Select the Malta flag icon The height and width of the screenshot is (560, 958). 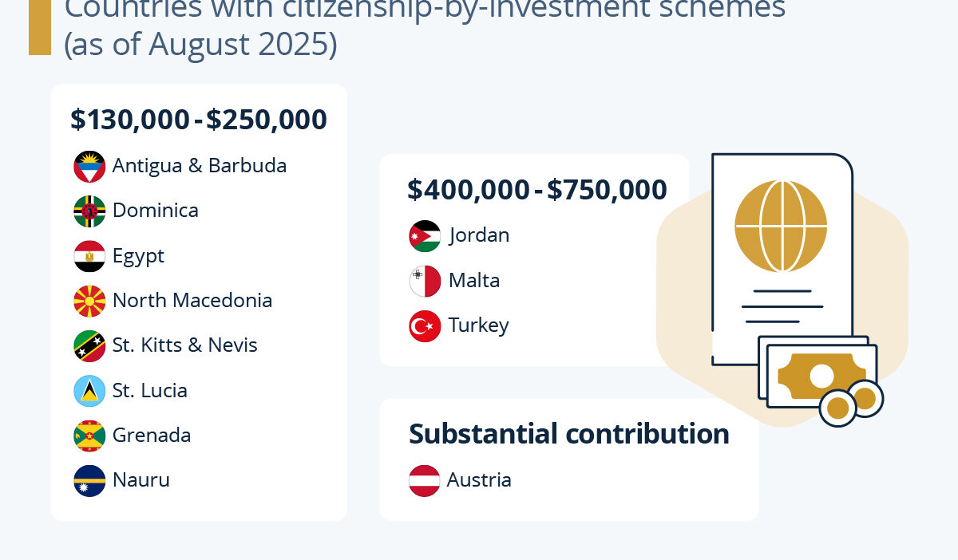pos(425,281)
